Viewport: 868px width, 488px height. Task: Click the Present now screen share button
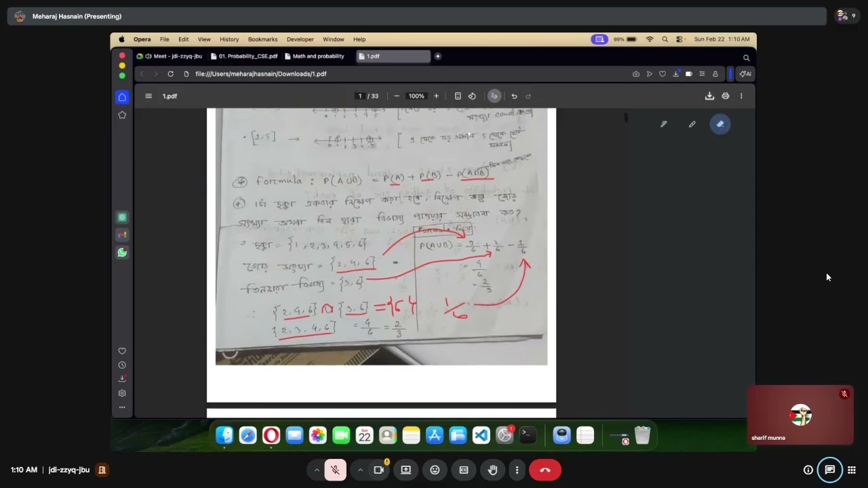pos(406,470)
